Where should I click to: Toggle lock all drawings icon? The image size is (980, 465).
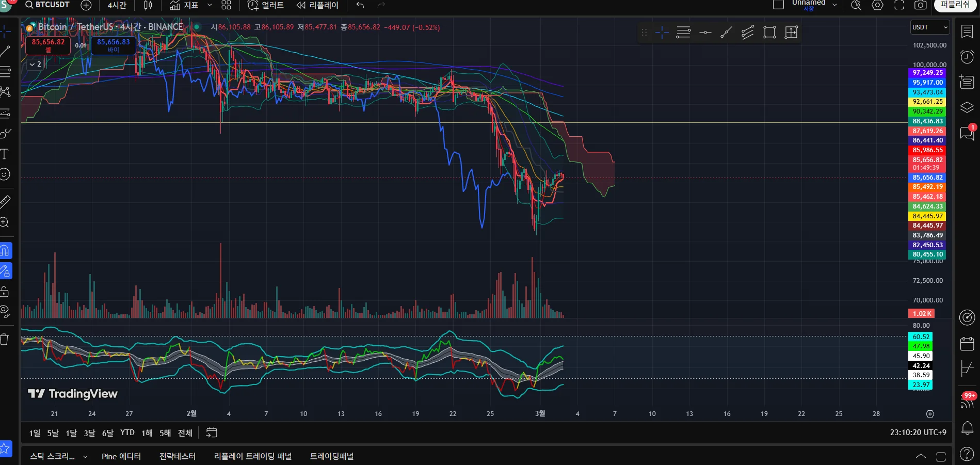point(5,292)
